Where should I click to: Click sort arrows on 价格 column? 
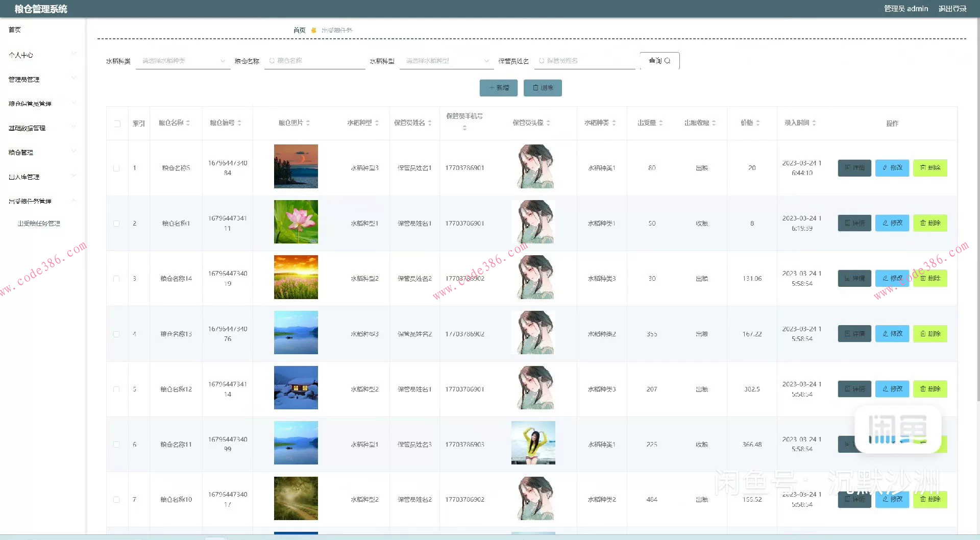tap(758, 123)
